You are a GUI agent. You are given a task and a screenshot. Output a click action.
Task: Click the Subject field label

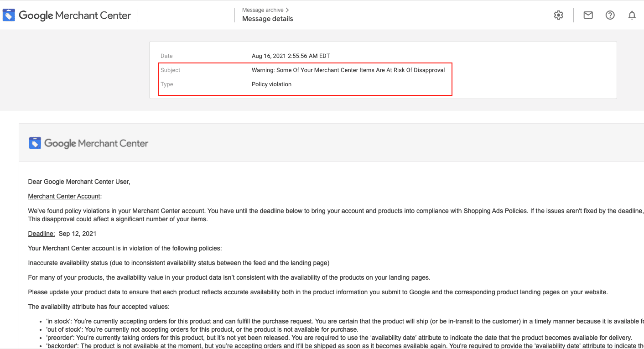tap(171, 70)
